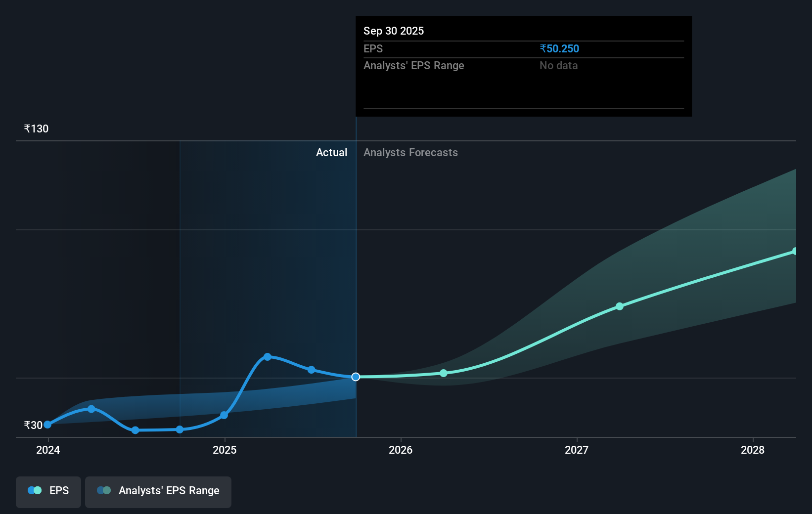This screenshot has width=812, height=514.
Task: Click the No data label in the tooltip
Action: (558, 65)
